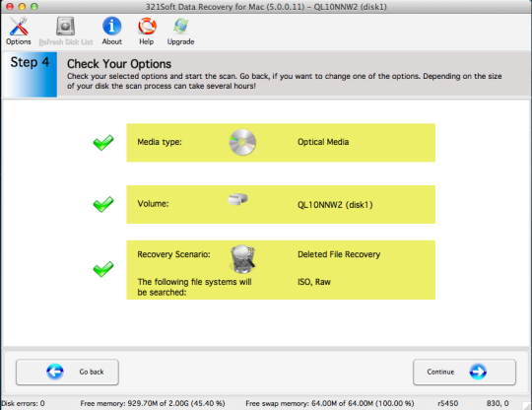
Task: Click the Volume: label
Action: click(153, 204)
